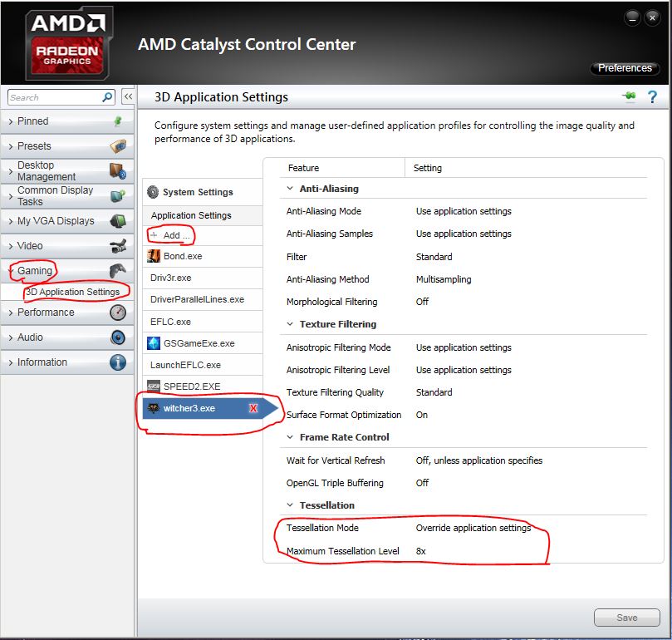
Task: Click the blue Information icon
Action: pos(118,362)
